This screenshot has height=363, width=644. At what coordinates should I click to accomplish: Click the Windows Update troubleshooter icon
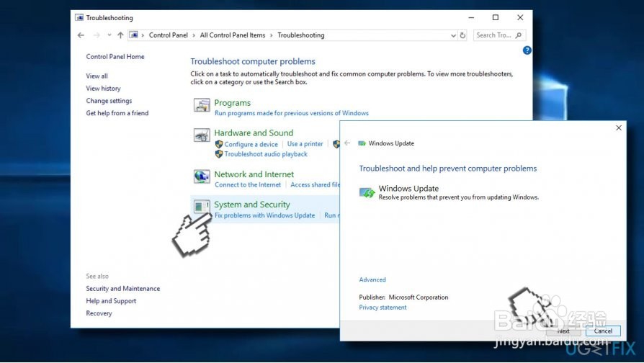tap(367, 192)
